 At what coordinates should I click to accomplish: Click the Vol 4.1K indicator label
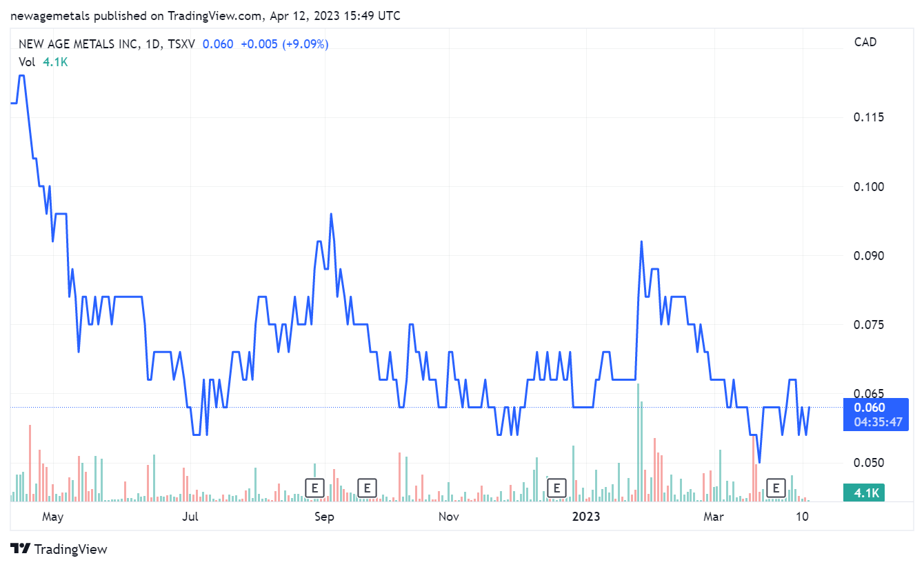pos(43,62)
